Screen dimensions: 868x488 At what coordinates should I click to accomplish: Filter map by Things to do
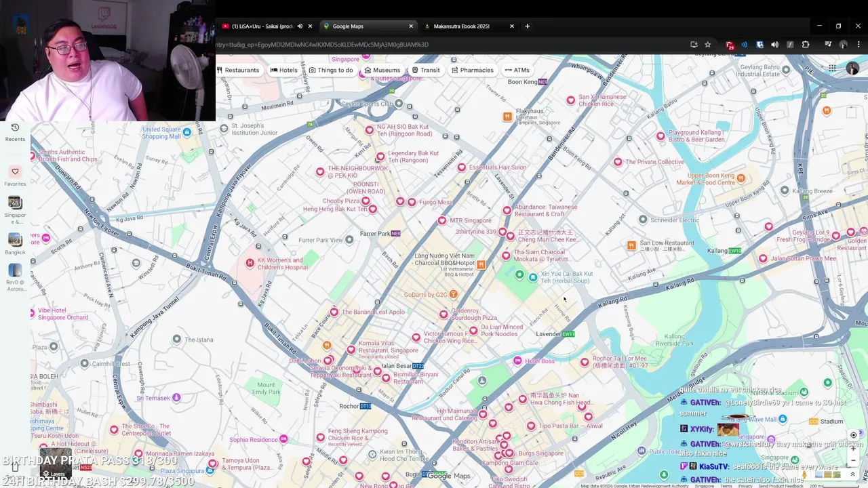coord(331,70)
